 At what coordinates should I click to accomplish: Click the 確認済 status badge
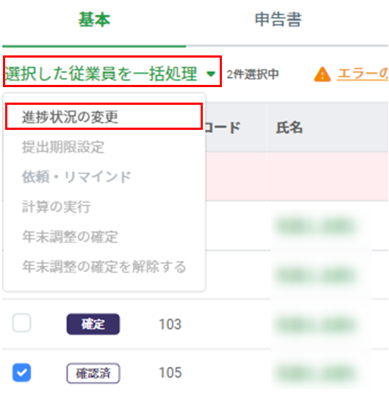click(93, 373)
